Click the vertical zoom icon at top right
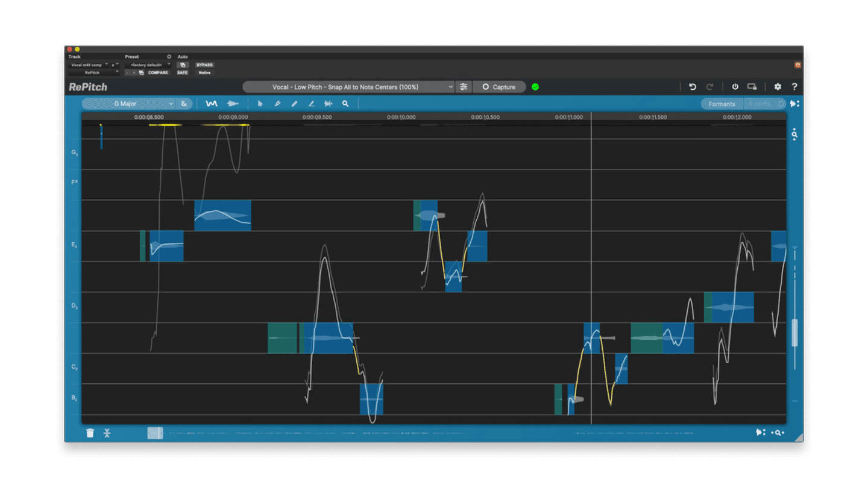Screen dimensions: 868x488 pos(794,134)
